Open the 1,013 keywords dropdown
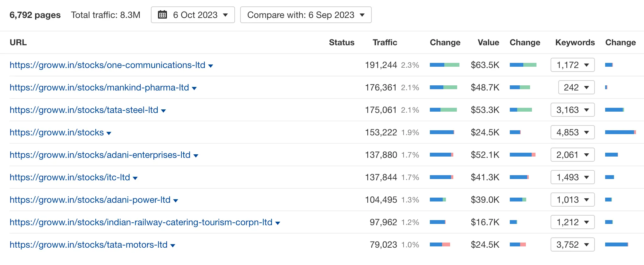Viewport: 644px width, 265px height. [x=573, y=200]
